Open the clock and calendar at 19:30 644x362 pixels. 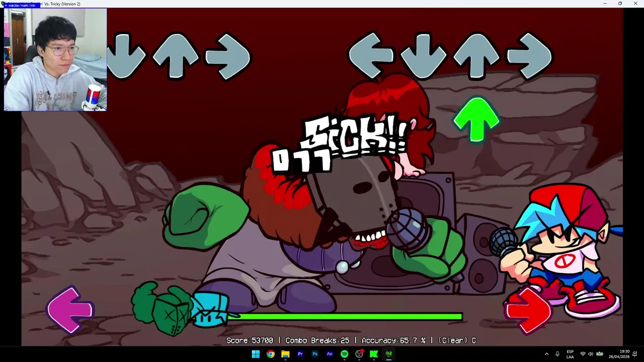[619, 354]
